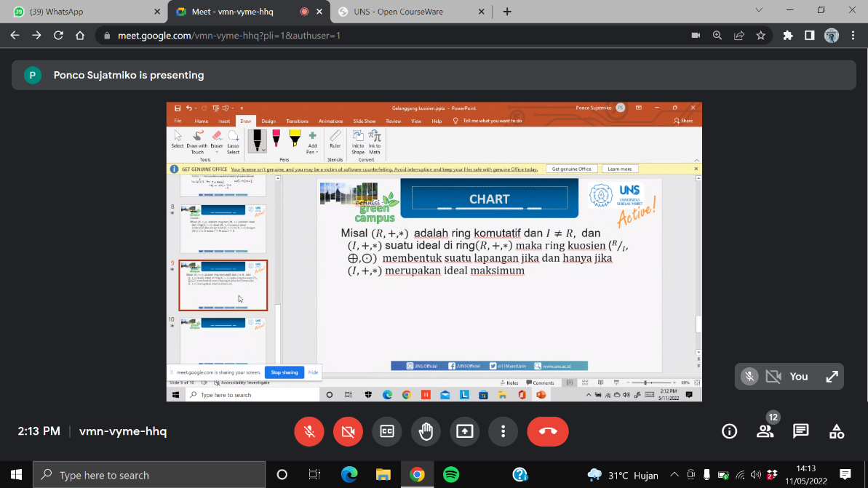Image resolution: width=868 pixels, height=488 pixels.
Task: Share this page from address bar
Action: coord(739,36)
